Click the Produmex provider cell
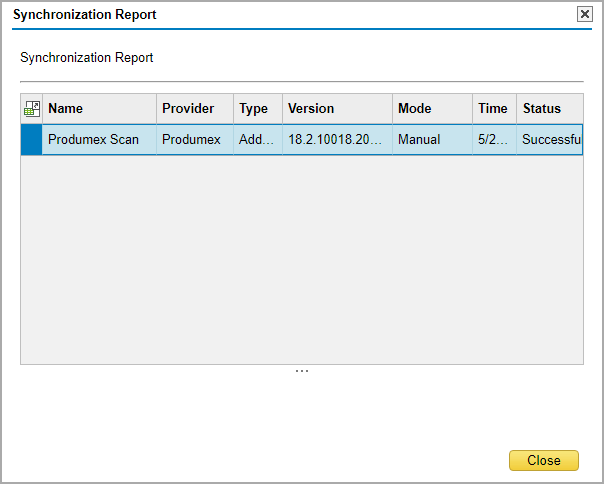The width and height of the screenshot is (604, 484). click(x=194, y=140)
